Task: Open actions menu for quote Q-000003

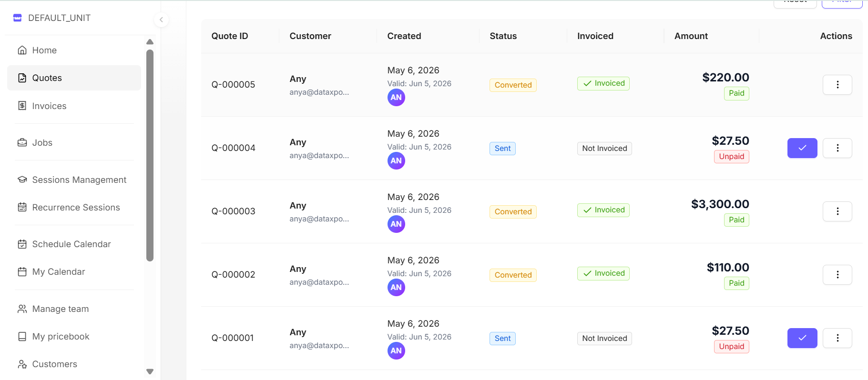Action: 837,211
